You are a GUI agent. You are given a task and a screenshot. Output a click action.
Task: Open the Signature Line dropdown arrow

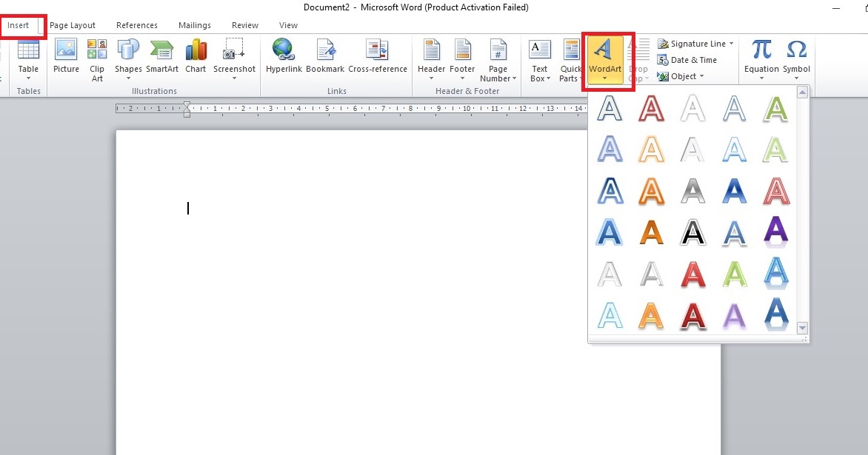pos(731,44)
